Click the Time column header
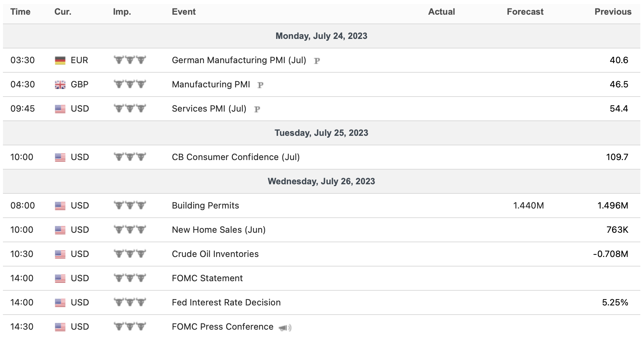Image resolution: width=644 pixels, height=337 pixels. coord(20,12)
